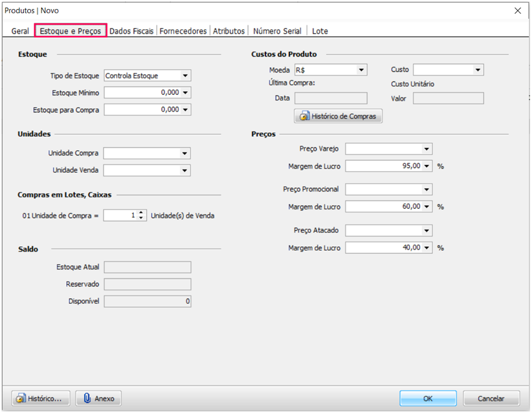The width and height of the screenshot is (532, 413).
Task: Confirm with the OK button
Action: 428,399
